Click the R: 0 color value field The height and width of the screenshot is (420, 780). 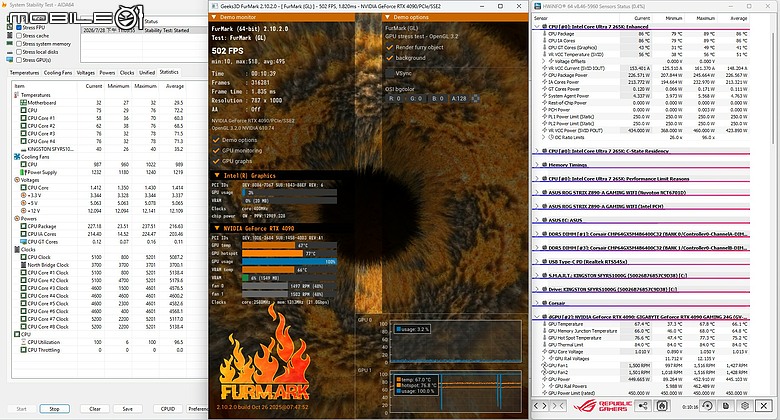coord(394,99)
